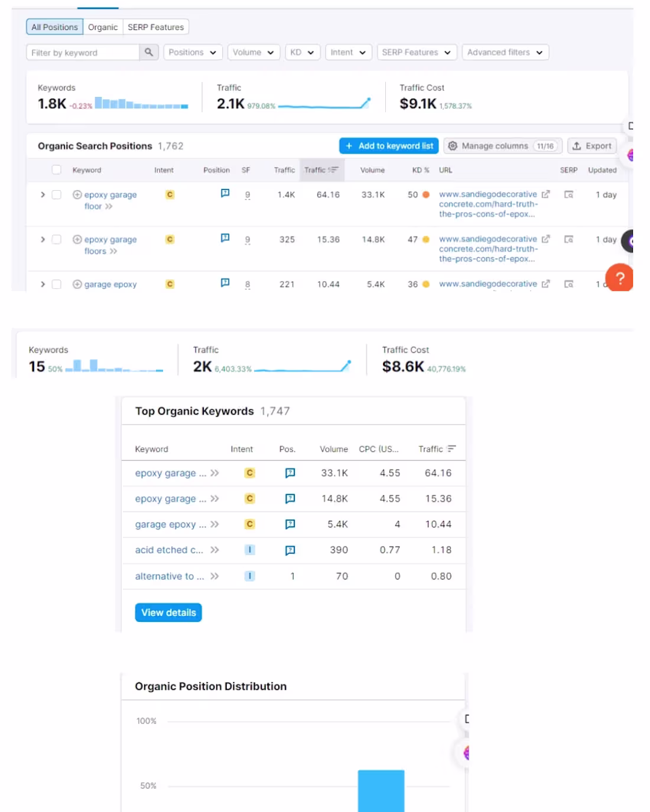Click double-arrow icon next to alternative to keyword
Screen dimensions: 650x812
(214, 576)
